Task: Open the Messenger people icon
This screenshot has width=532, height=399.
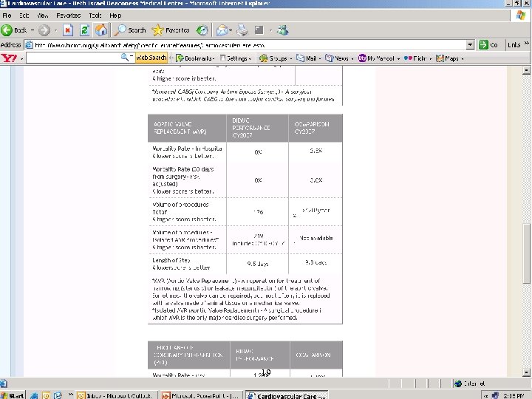Action: click(x=282, y=30)
